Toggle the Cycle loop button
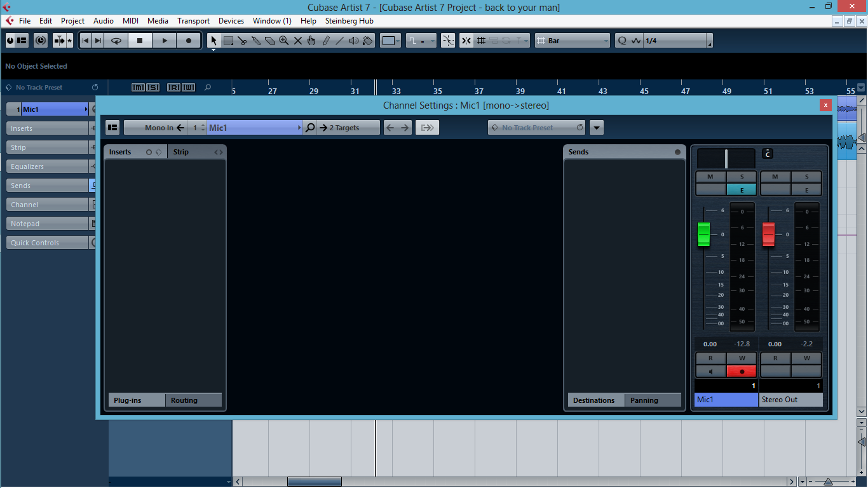868x488 pixels. point(116,41)
